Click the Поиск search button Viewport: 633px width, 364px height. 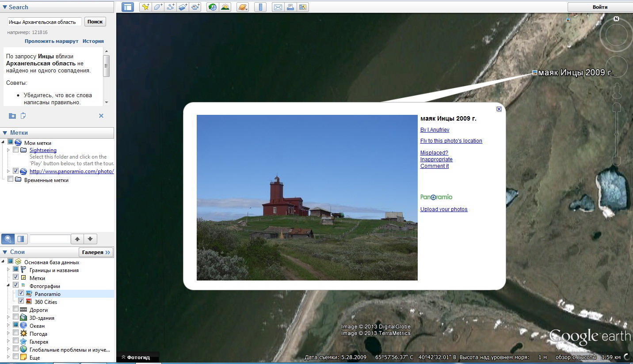95,22
